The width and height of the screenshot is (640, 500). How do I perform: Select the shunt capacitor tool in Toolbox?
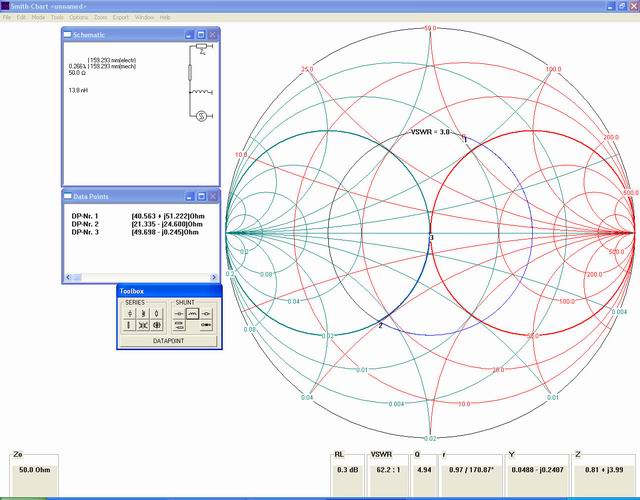179,313
